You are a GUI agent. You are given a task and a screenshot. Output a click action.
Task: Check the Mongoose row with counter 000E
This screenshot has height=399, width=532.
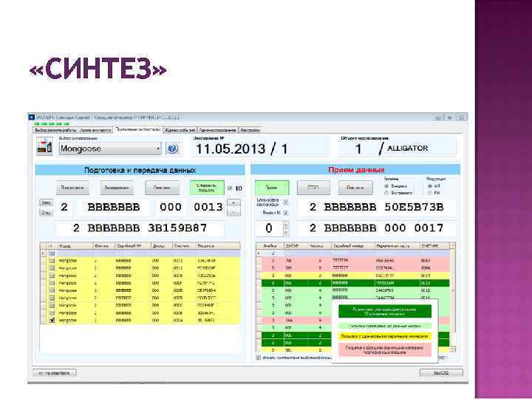(52, 290)
